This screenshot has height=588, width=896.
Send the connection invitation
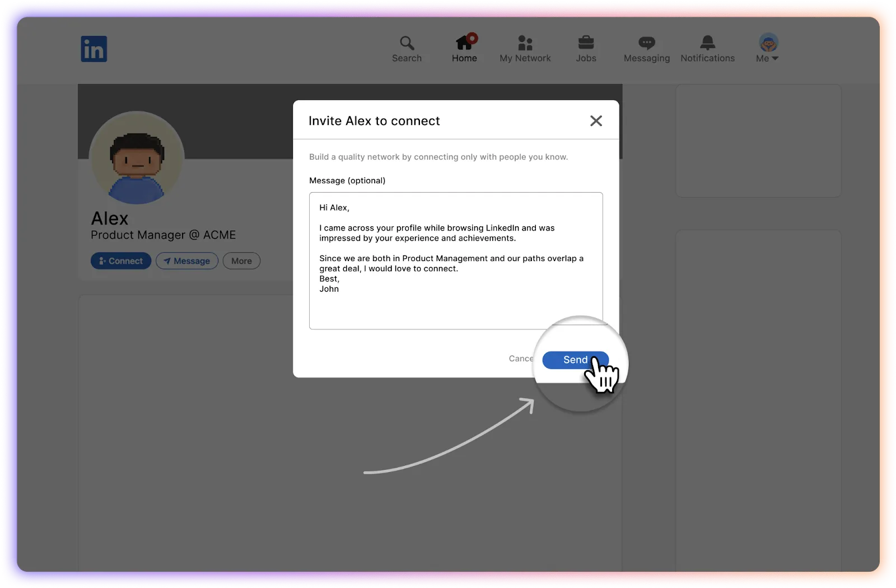[x=575, y=360]
